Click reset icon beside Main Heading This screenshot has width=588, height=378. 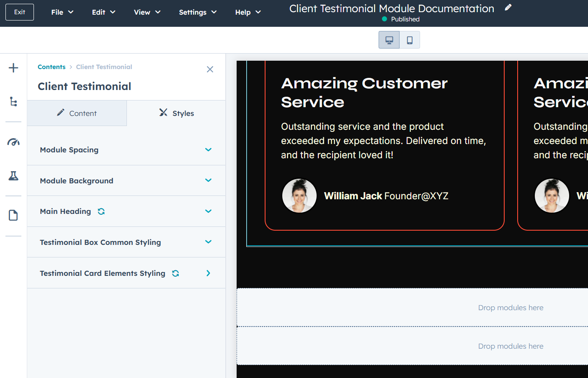(101, 211)
